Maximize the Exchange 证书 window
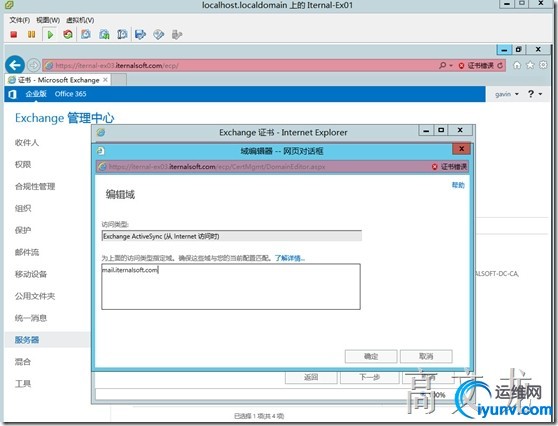 click(441, 130)
